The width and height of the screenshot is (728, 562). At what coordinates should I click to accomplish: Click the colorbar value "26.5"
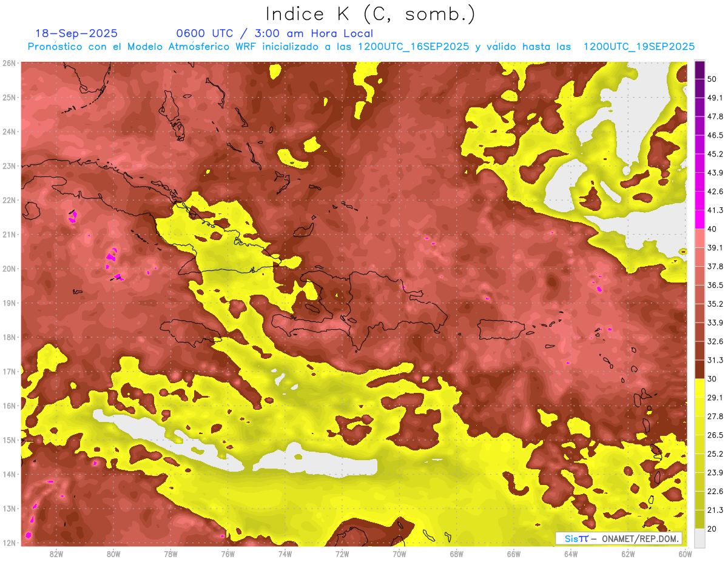point(715,435)
